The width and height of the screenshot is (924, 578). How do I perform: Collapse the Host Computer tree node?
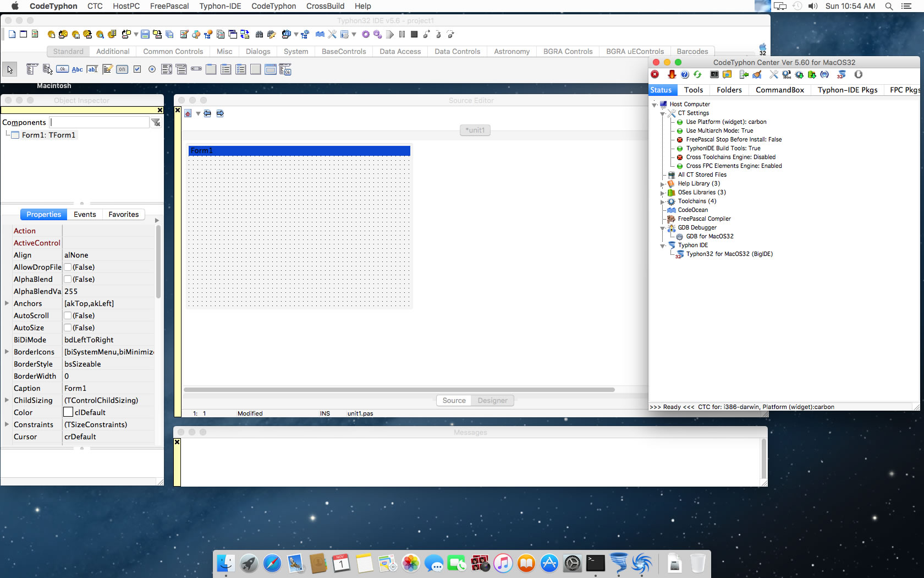(654, 105)
